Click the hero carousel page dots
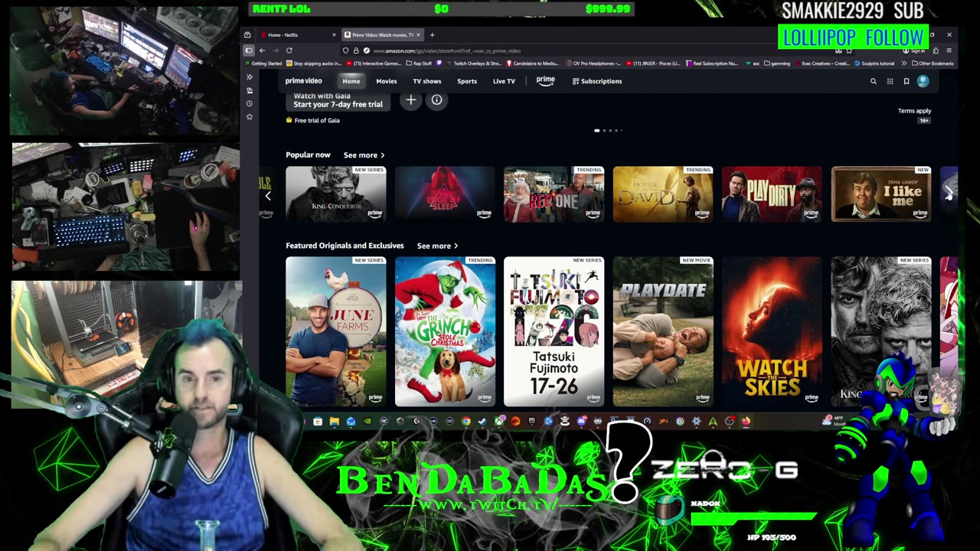 pyautogui.click(x=609, y=131)
